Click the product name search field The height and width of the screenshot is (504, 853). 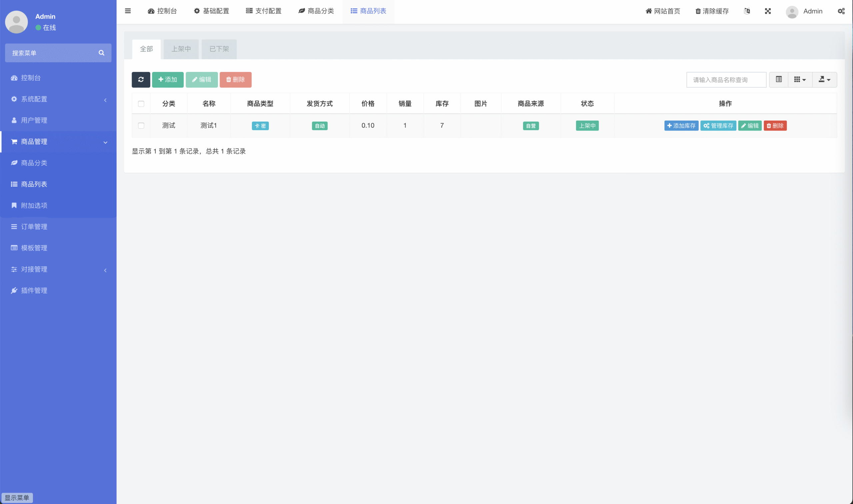pos(726,80)
